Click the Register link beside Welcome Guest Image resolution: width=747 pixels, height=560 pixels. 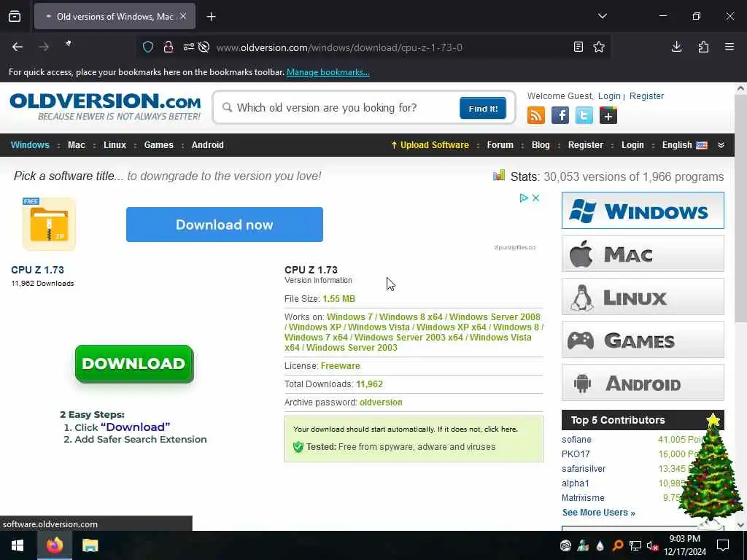646,96
